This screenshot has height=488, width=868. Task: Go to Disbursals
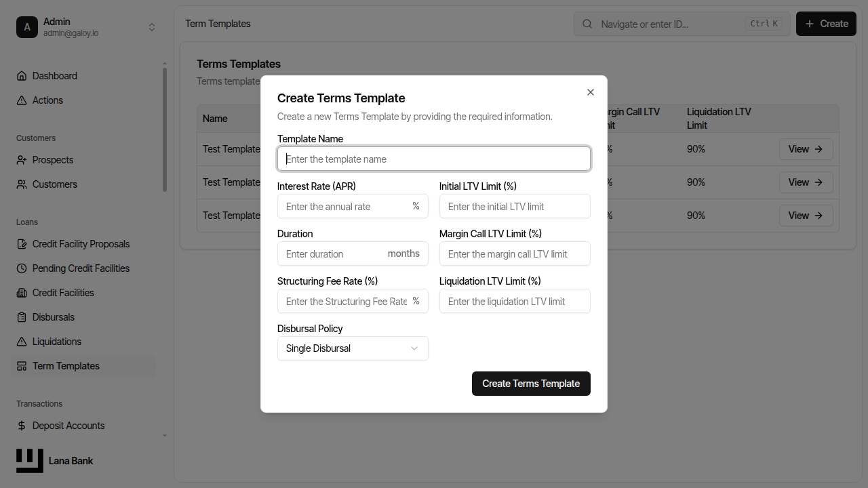54,317
